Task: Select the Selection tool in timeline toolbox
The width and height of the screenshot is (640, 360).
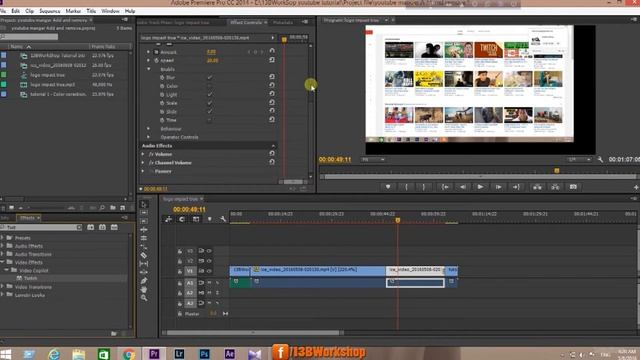Action: (x=144, y=204)
